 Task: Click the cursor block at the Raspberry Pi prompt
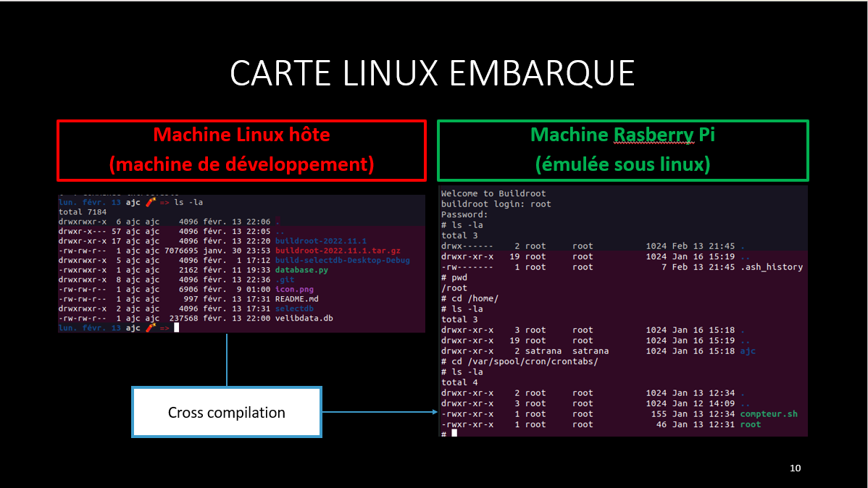454,433
